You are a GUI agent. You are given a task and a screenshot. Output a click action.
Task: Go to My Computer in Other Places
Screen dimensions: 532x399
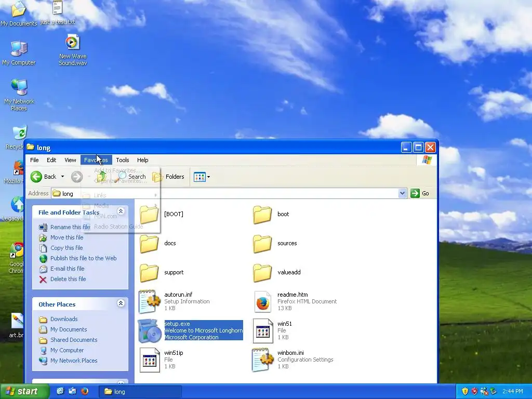pyautogui.click(x=67, y=350)
